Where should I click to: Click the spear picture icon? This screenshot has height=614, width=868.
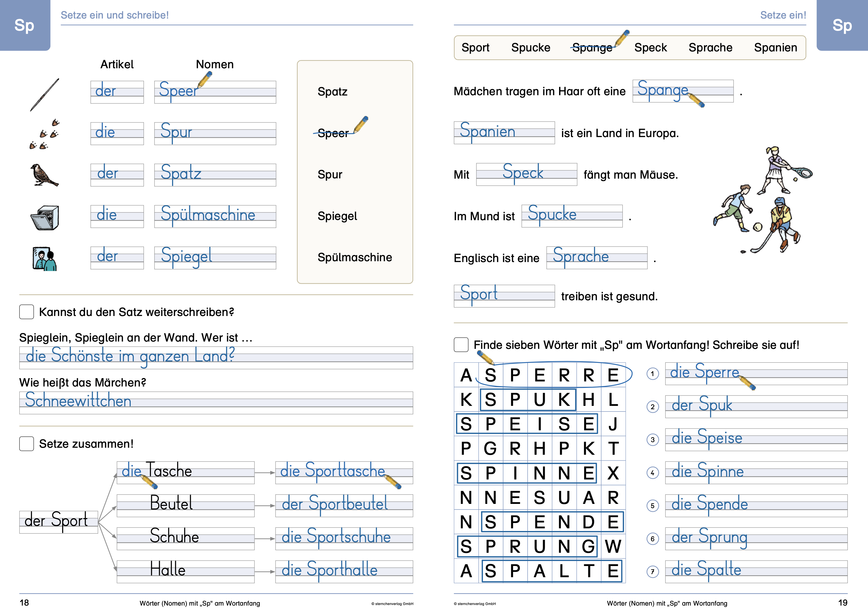[x=45, y=95]
